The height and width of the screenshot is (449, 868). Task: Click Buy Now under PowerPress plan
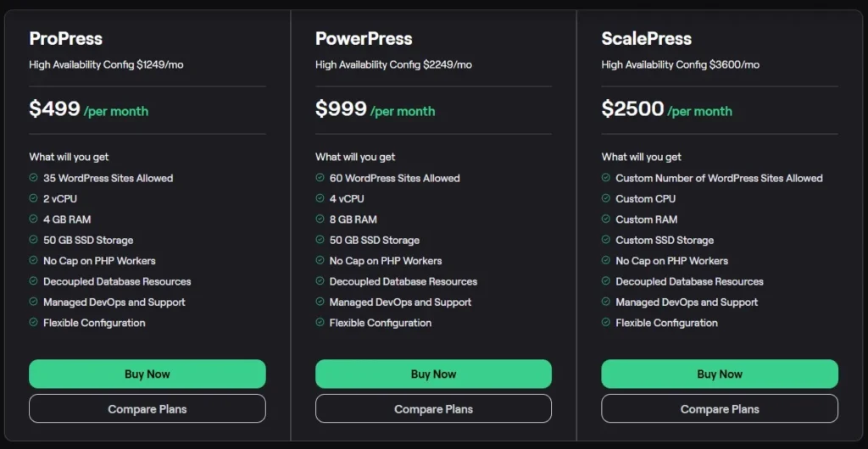(x=433, y=374)
